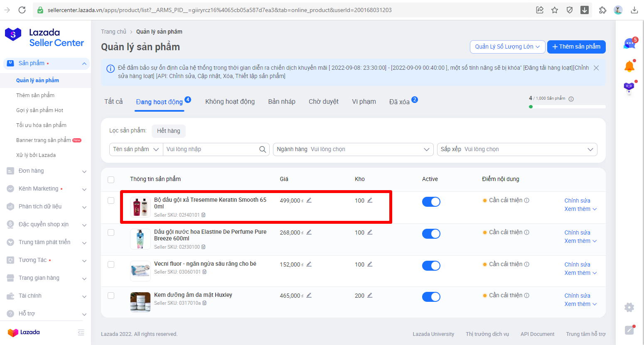Open the chat messages icon

(x=629, y=44)
